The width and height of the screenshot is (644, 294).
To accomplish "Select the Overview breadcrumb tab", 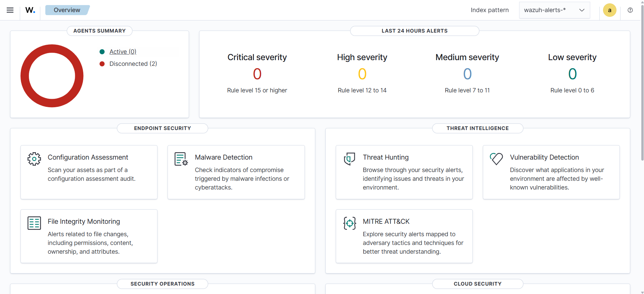I will point(67,10).
